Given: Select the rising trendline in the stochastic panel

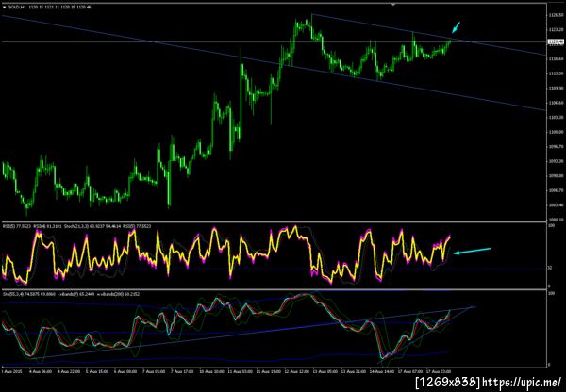Looking at the screenshot, I should pos(253,333).
